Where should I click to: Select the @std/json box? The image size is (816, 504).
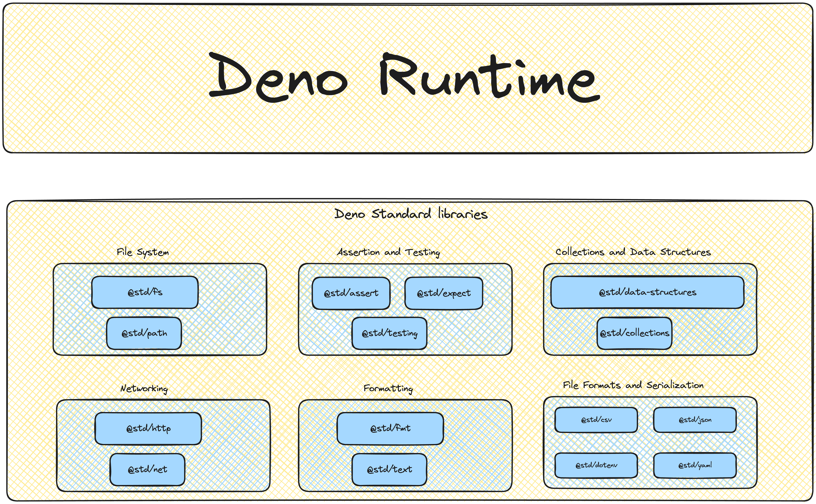click(x=695, y=420)
